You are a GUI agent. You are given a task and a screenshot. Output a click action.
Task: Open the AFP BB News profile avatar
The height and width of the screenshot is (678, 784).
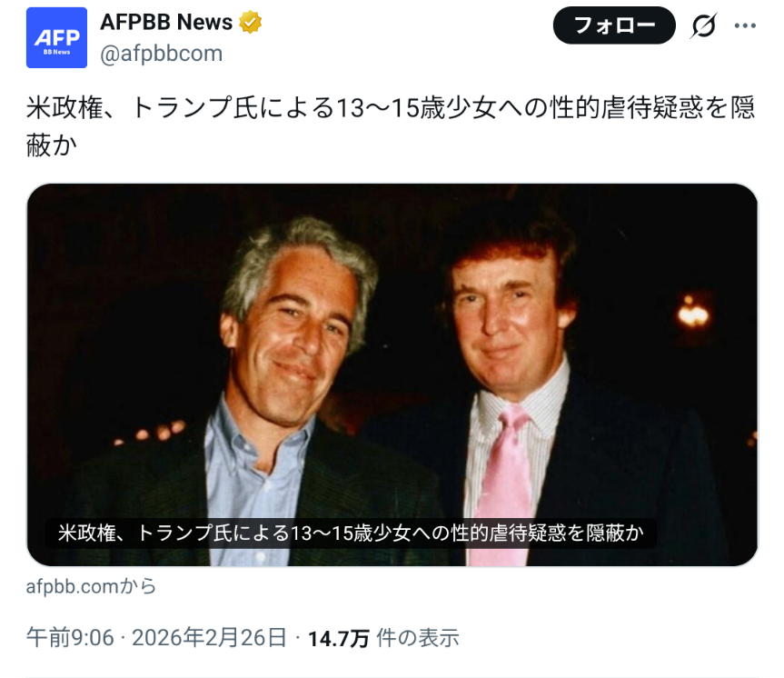[x=56, y=37]
